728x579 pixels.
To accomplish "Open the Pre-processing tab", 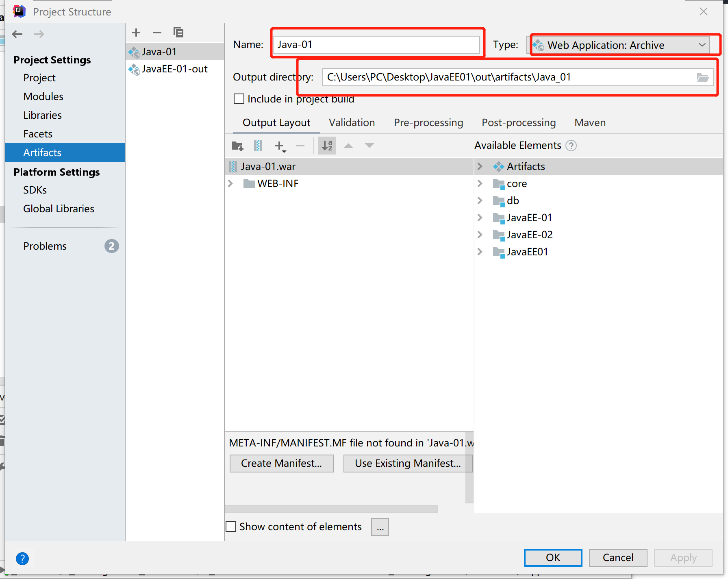I will click(x=428, y=123).
